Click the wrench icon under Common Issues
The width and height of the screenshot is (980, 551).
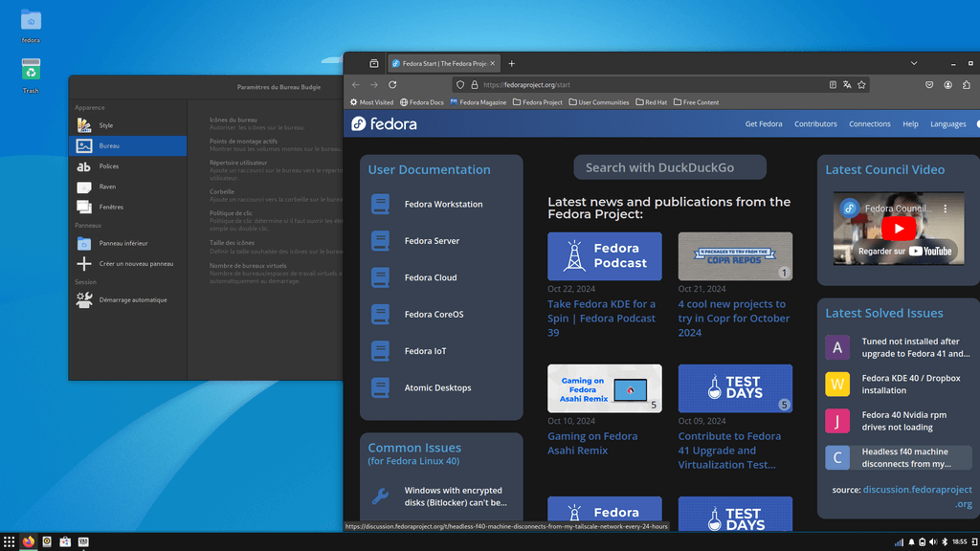tap(380, 496)
